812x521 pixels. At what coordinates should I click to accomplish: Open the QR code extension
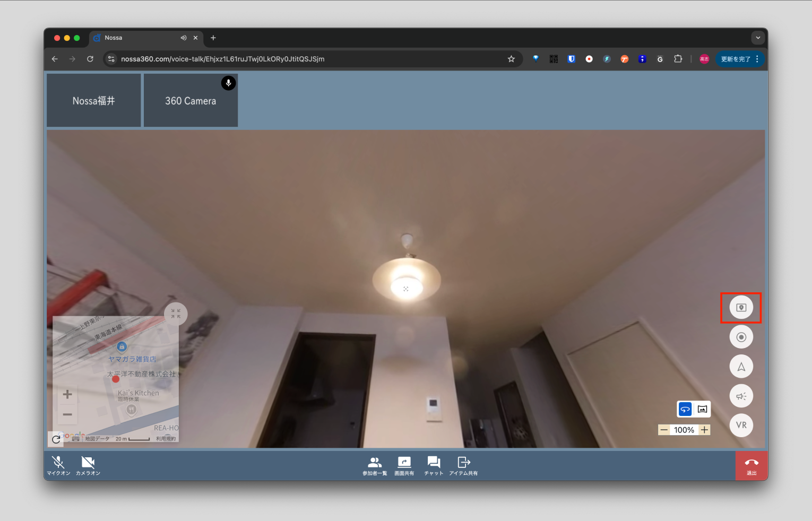point(554,59)
